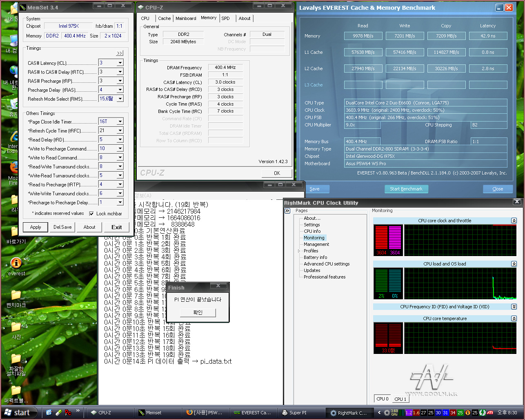This screenshot has height=420, width=525.
Task: Click the purple 1.2 tray indicator
Action: point(409,412)
